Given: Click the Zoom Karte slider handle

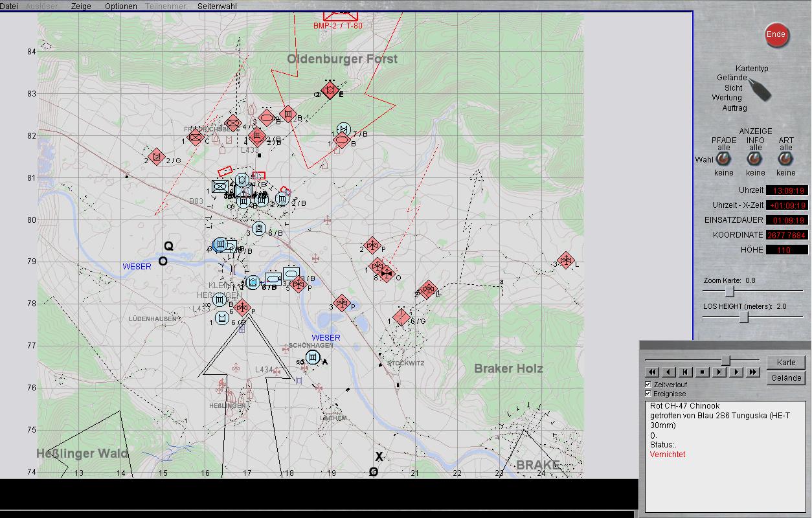Looking at the screenshot, I should 729,291.
